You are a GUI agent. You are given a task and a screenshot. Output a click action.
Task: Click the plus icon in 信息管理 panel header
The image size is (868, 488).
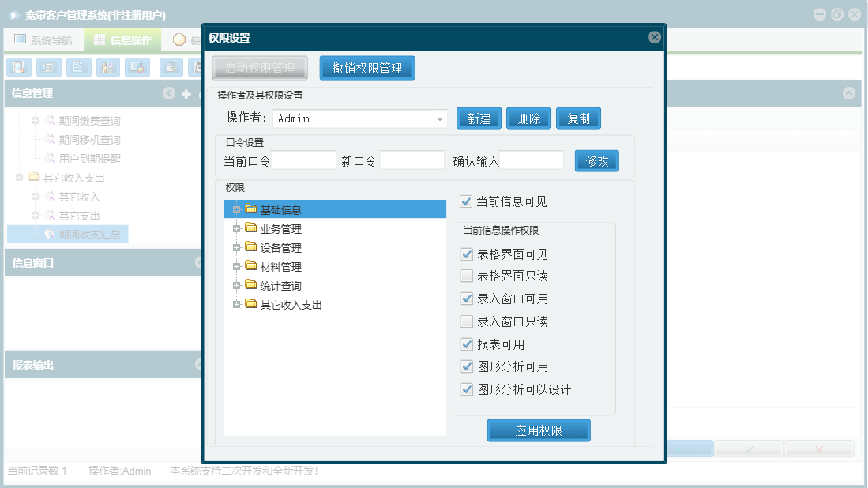(x=186, y=93)
